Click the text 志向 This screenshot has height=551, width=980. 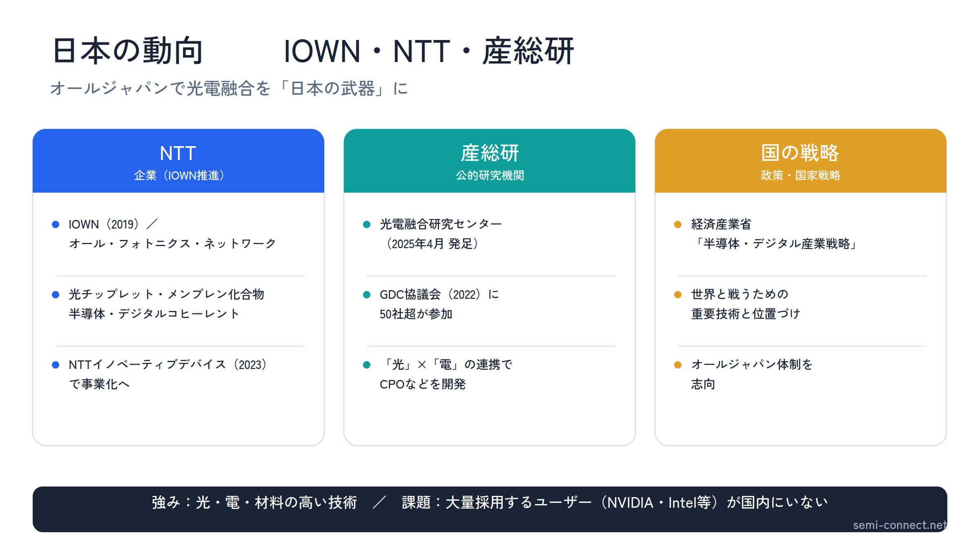703,384
